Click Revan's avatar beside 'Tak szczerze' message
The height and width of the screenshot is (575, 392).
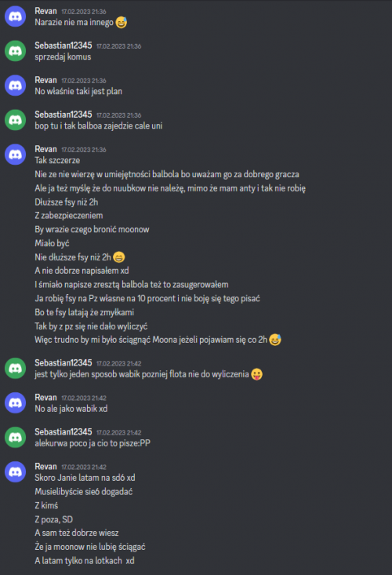15,155
